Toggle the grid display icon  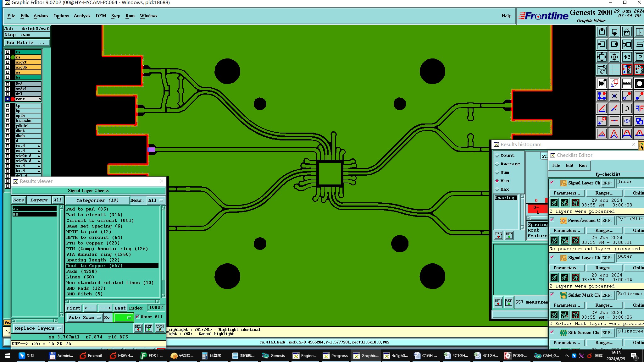[614, 69]
